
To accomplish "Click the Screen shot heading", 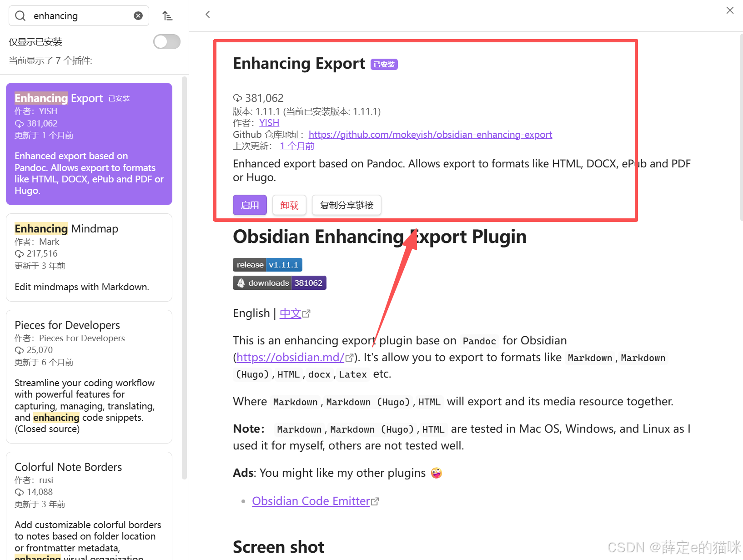I will coord(278,547).
